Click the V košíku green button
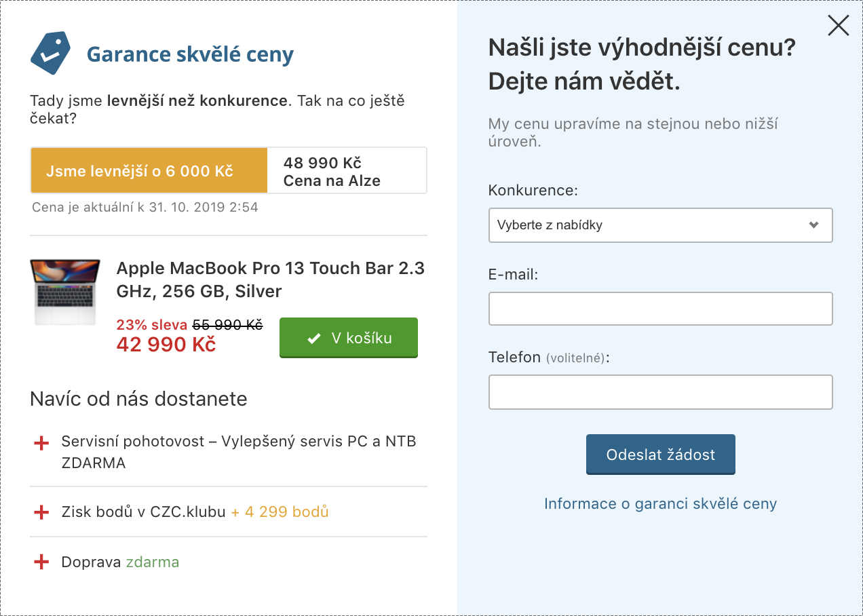863x616 pixels. pos(349,338)
